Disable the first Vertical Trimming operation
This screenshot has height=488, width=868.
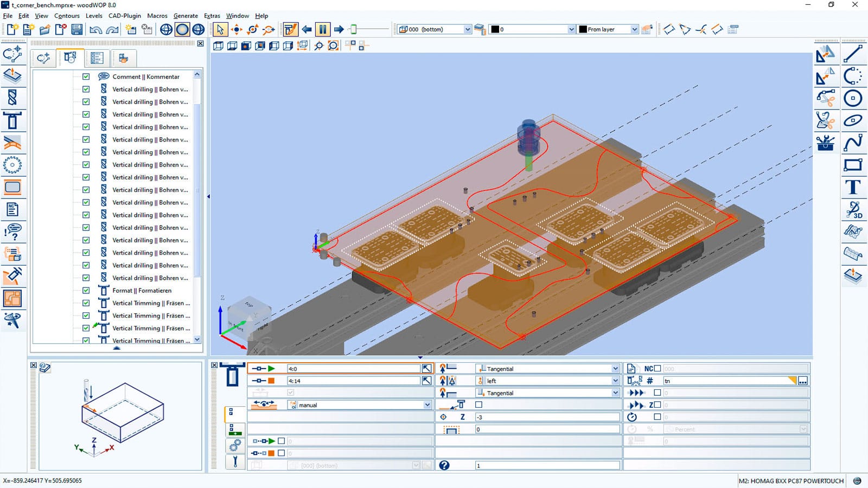click(86, 303)
